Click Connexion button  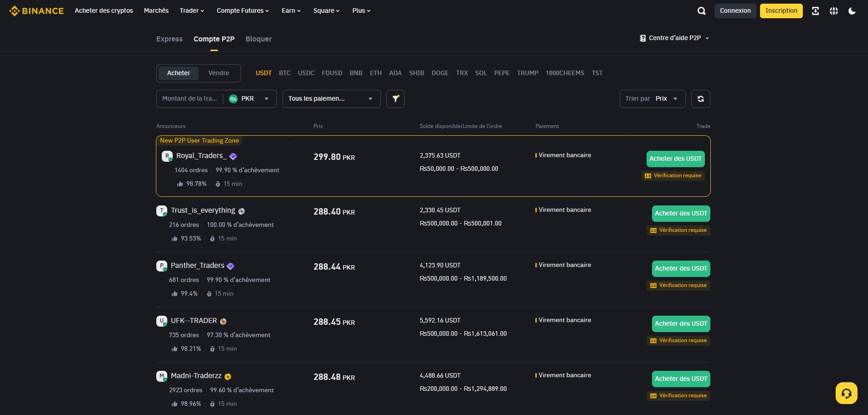point(735,11)
